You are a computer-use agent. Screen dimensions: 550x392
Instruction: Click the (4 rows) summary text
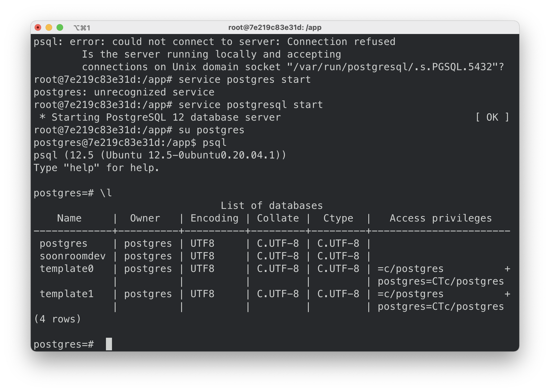(57, 319)
